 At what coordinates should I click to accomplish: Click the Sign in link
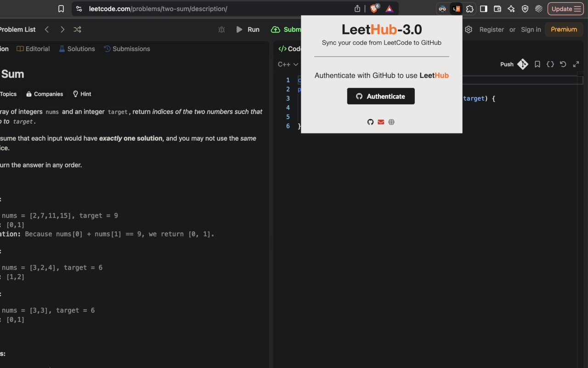(531, 29)
